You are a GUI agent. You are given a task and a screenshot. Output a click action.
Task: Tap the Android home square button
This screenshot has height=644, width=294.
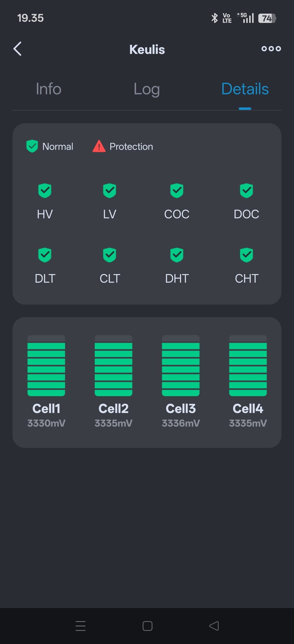click(x=148, y=626)
